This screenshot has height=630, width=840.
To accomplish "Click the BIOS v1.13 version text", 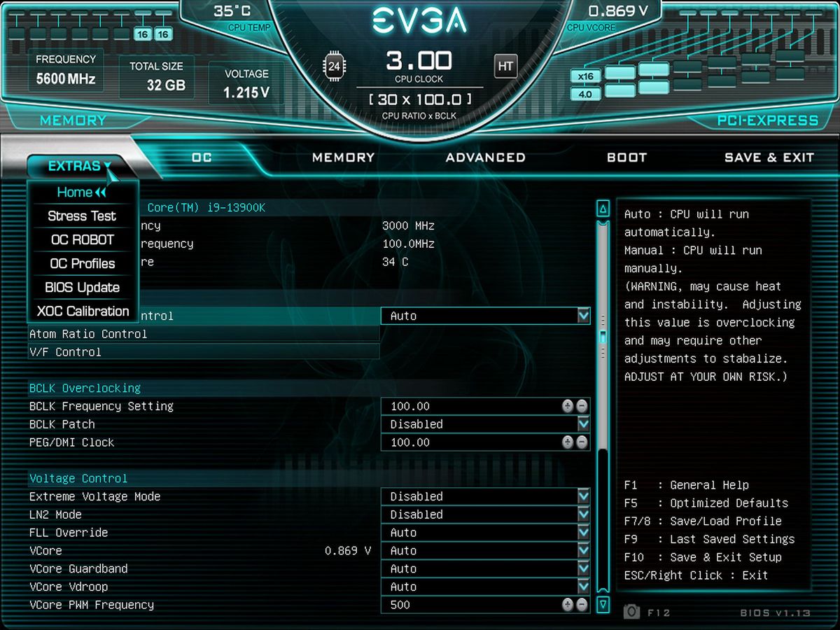I will pyautogui.click(x=776, y=613).
